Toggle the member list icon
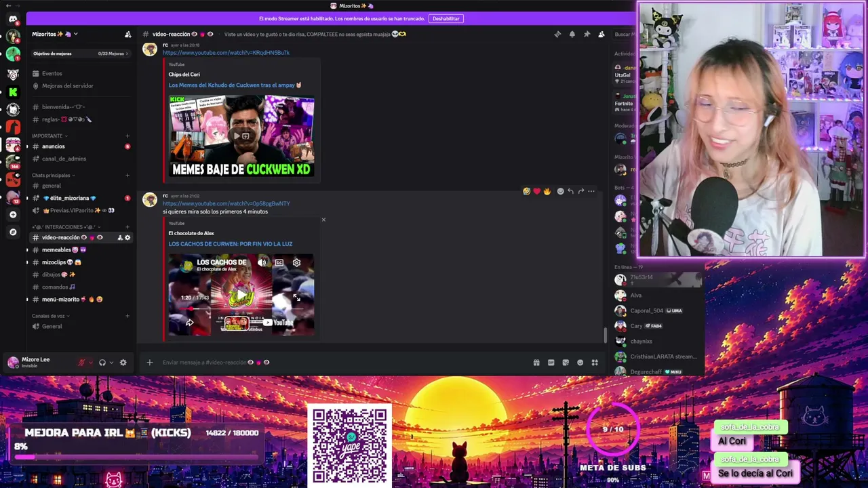 tap(601, 34)
